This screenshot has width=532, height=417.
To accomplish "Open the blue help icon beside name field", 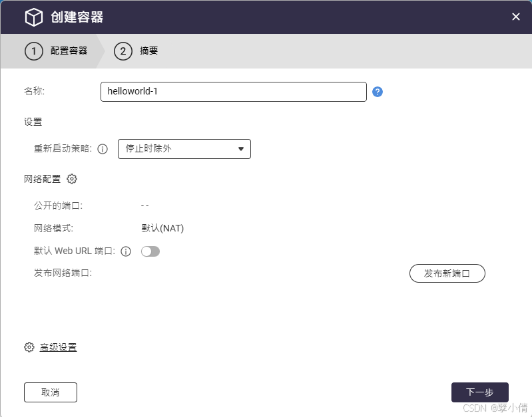I will coord(378,92).
